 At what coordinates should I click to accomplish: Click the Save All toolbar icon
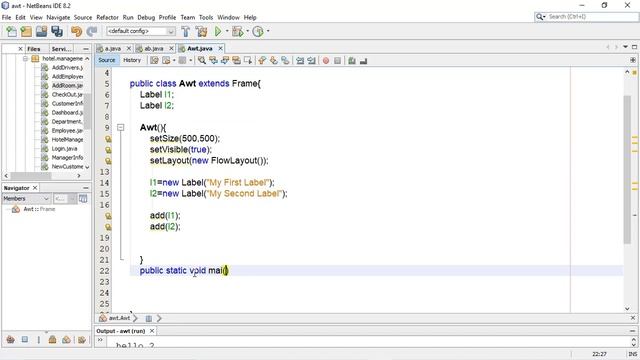57,31
